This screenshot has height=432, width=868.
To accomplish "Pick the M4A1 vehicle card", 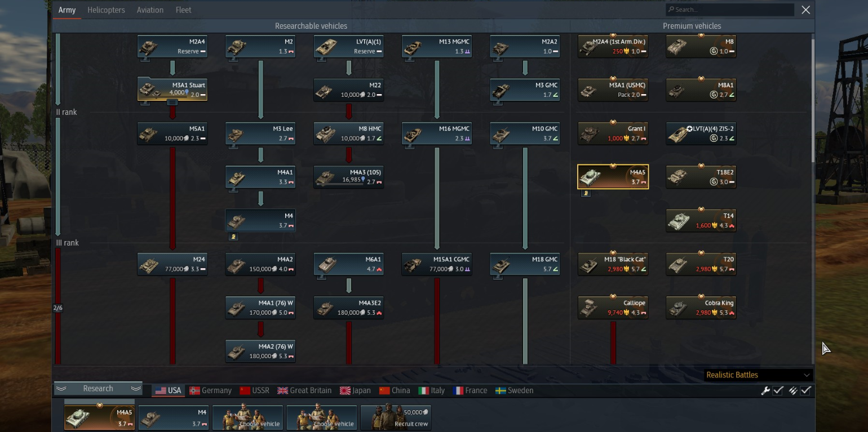I will 260,177.
